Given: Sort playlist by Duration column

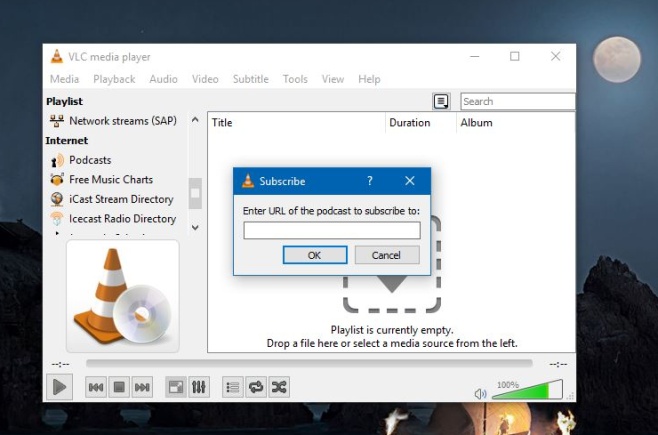Looking at the screenshot, I should point(421,122).
